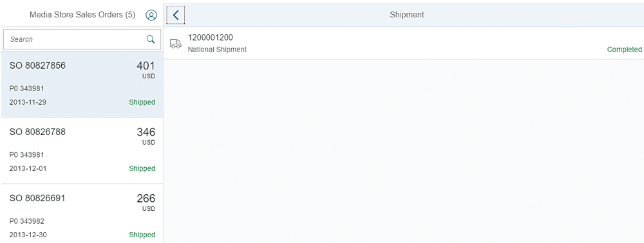Viewport: 644px width, 243px height.
Task: Click Media Store Sales Orders (5) header
Action: [x=82, y=15]
